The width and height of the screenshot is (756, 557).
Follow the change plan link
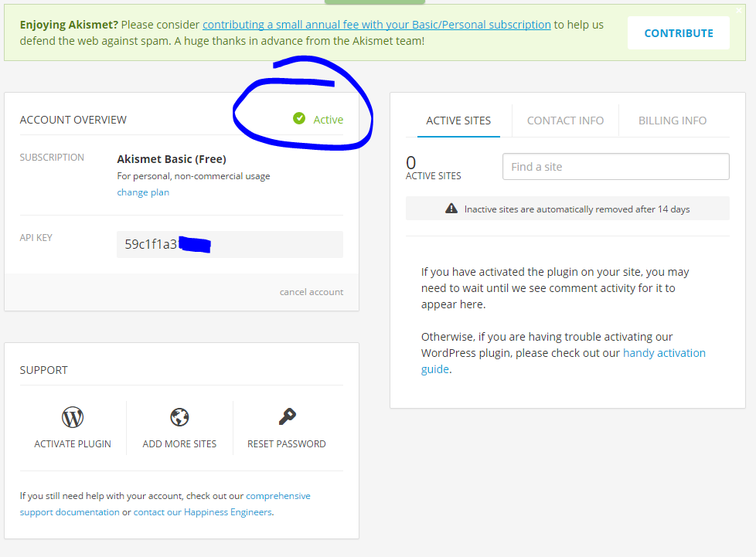click(x=143, y=192)
